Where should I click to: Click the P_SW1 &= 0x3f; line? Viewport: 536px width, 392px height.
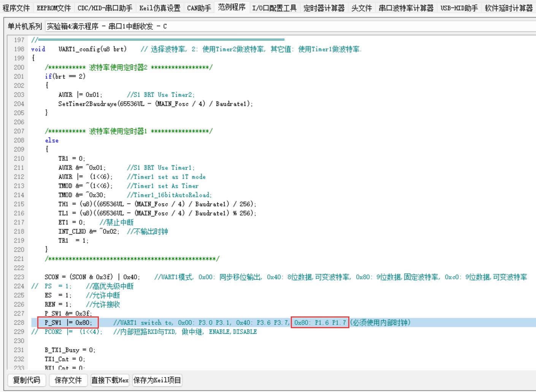(x=68, y=313)
